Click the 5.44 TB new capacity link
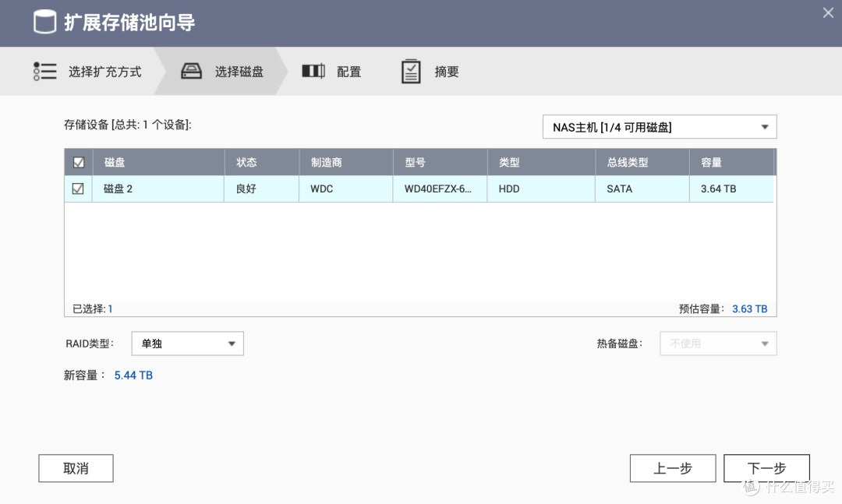 133,375
